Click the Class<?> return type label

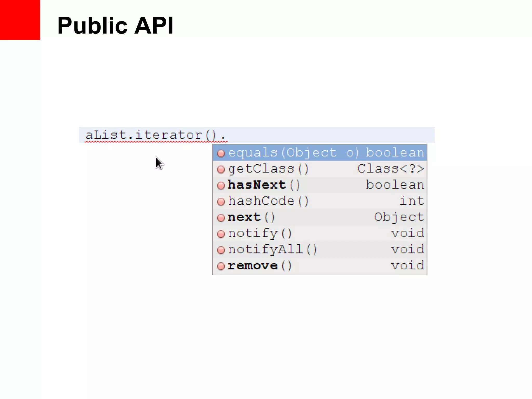pos(390,169)
